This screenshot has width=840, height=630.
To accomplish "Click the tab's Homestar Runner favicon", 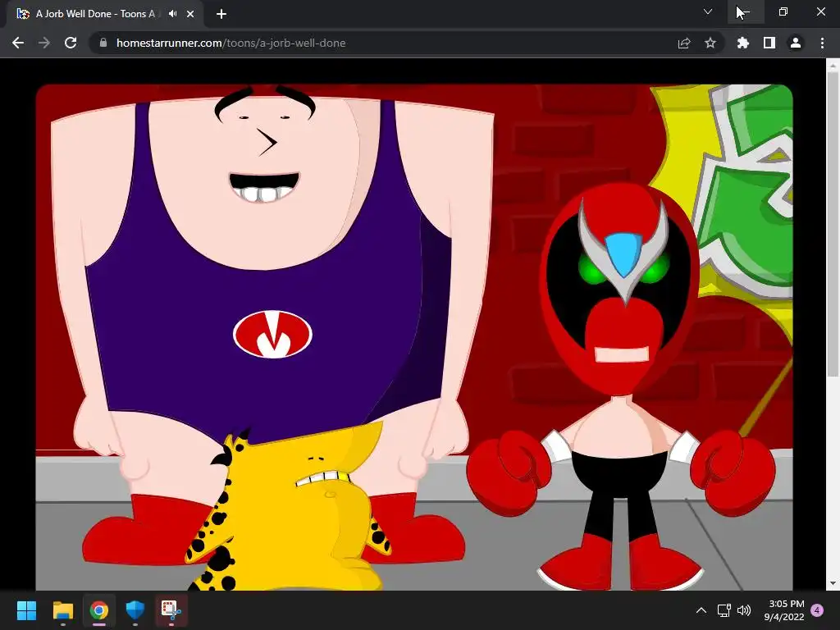I will coord(23,14).
